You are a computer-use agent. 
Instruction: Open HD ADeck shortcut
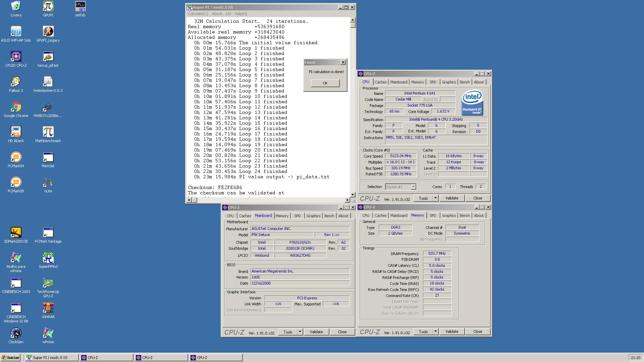tap(16, 135)
